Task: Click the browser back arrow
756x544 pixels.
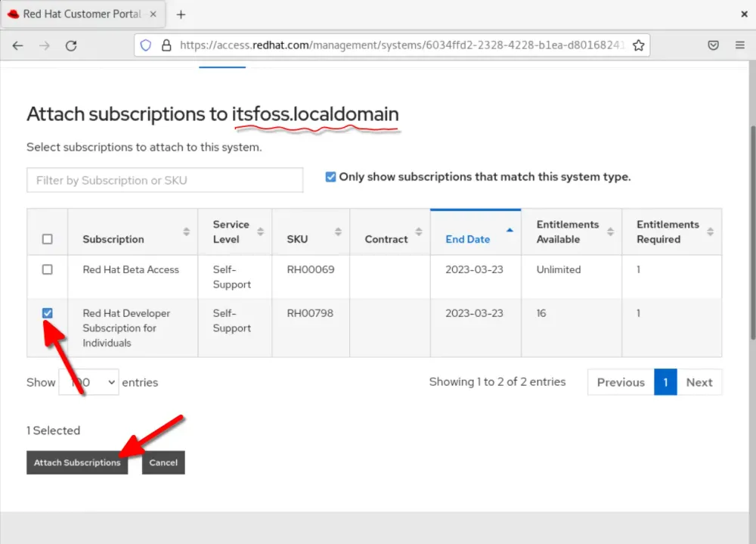Action: tap(18, 46)
